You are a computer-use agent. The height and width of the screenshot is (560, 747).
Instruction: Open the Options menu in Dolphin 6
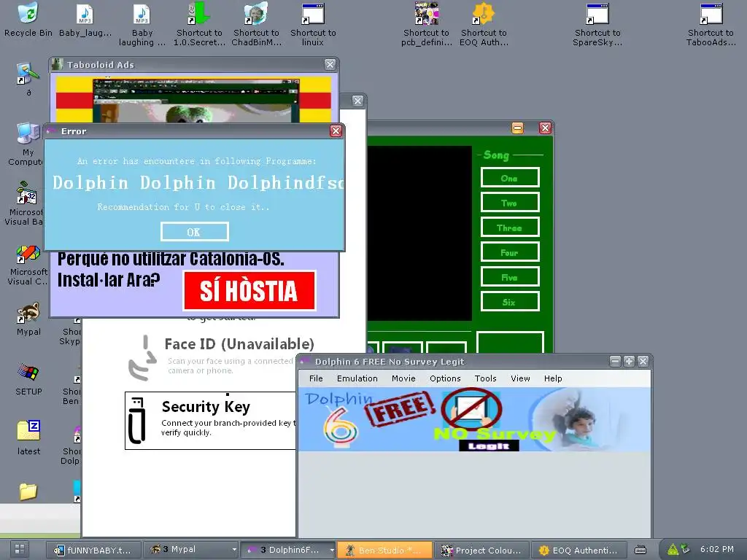(x=445, y=378)
